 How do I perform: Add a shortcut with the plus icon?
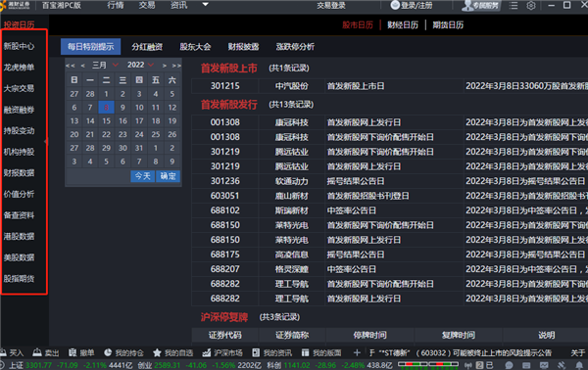point(357,352)
